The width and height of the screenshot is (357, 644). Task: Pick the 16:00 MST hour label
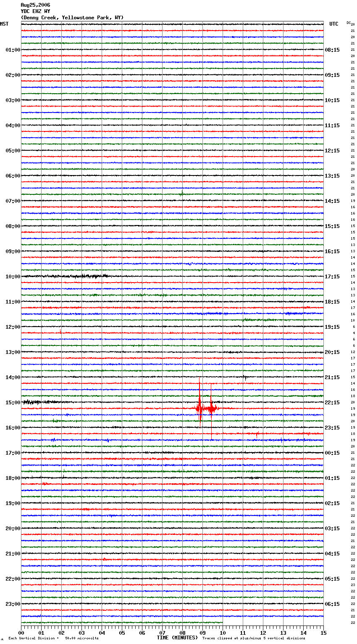point(13,428)
